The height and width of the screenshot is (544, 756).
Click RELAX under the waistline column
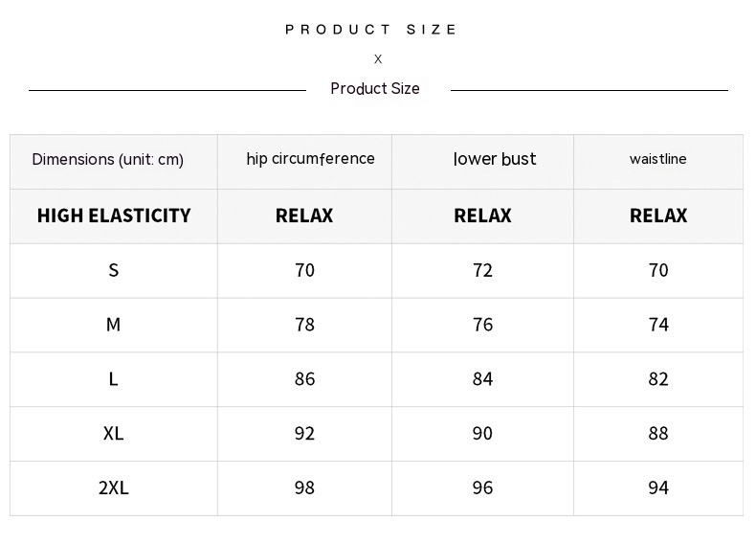(x=657, y=215)
